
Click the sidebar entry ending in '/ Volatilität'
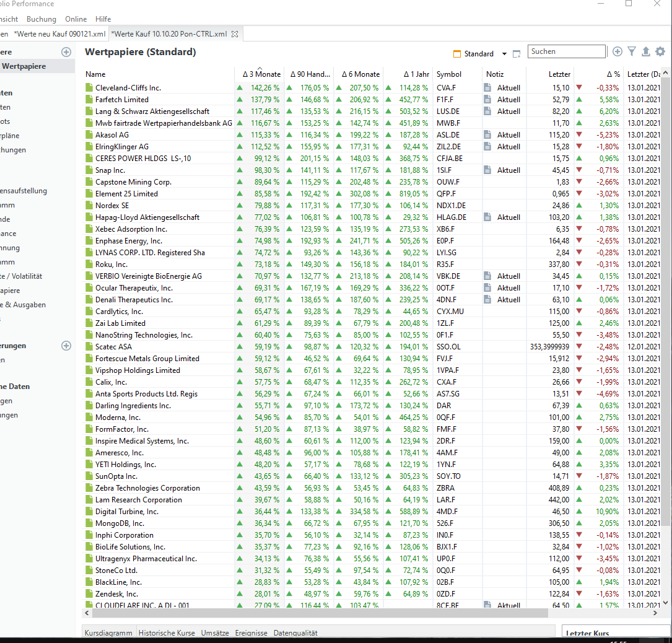pos(21,276)
